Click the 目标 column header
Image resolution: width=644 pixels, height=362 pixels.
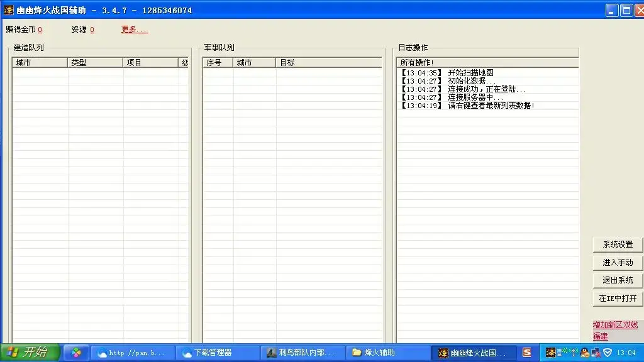[328, 62]
